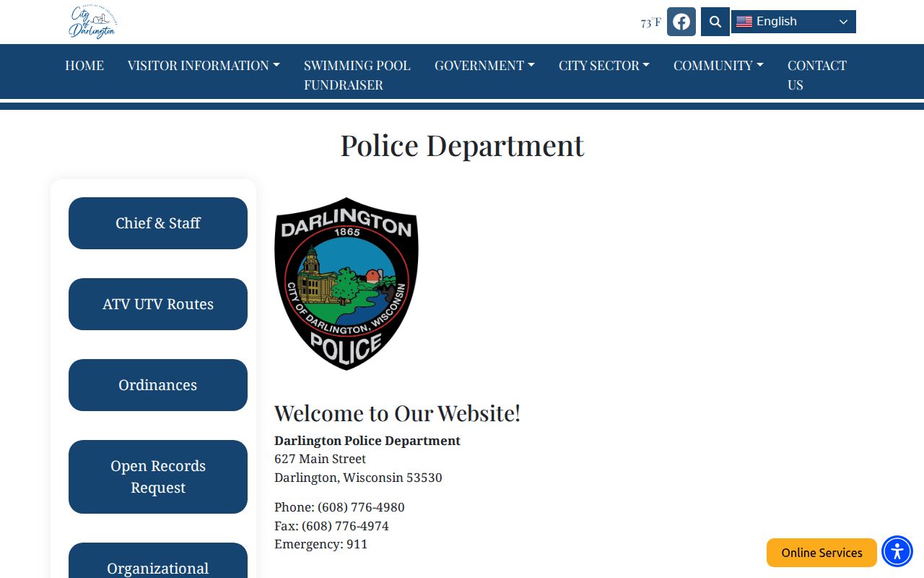
Task: Click Darlington, Wisconsin 53530 text
Action: pyautogui.click(x=358, y=478)
